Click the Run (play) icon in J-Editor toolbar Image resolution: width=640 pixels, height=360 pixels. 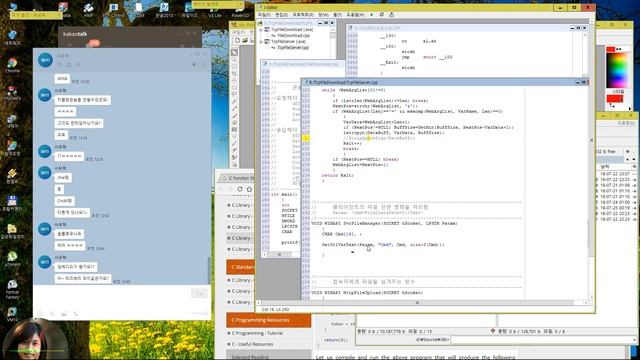(x=371, y=15)
